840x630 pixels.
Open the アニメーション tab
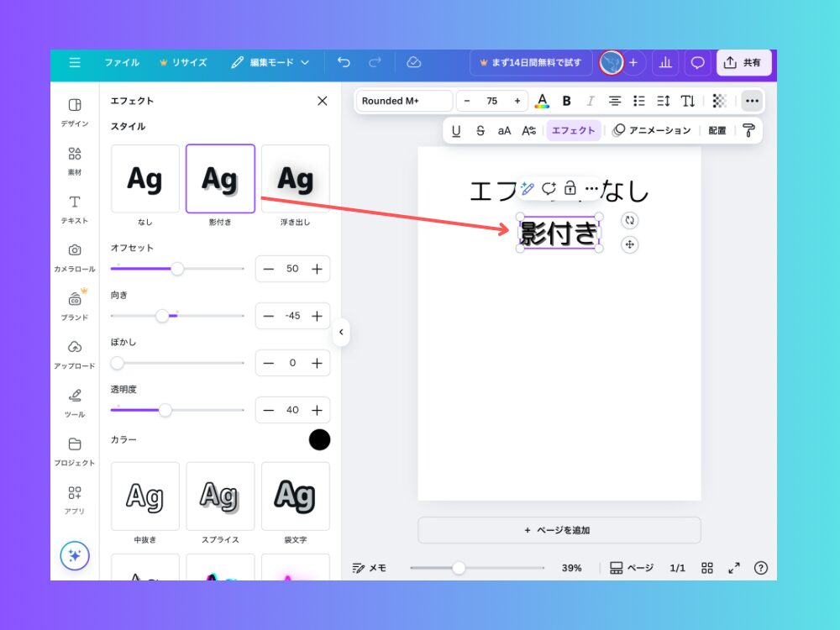point(652,130)
